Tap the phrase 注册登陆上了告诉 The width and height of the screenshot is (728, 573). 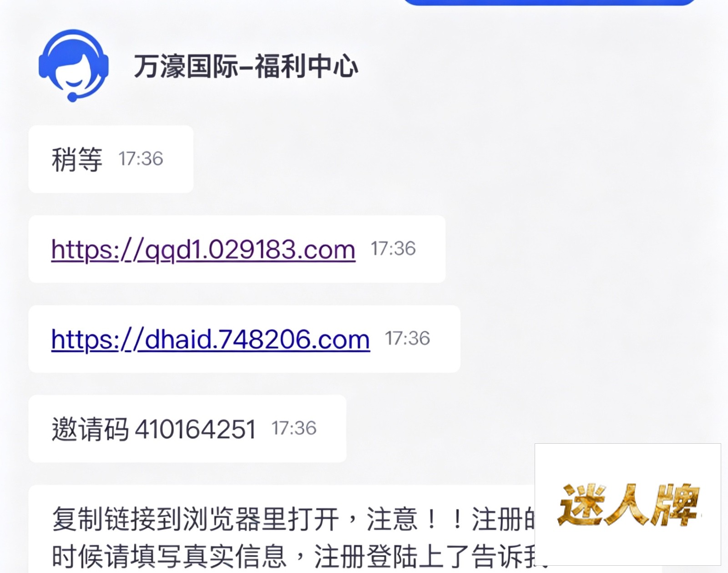click(418, 556)
